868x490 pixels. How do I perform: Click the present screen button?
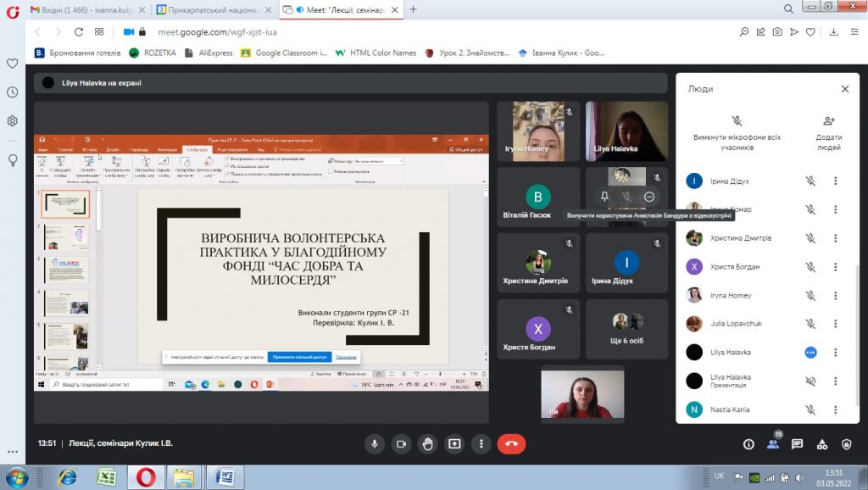(454, 443)
